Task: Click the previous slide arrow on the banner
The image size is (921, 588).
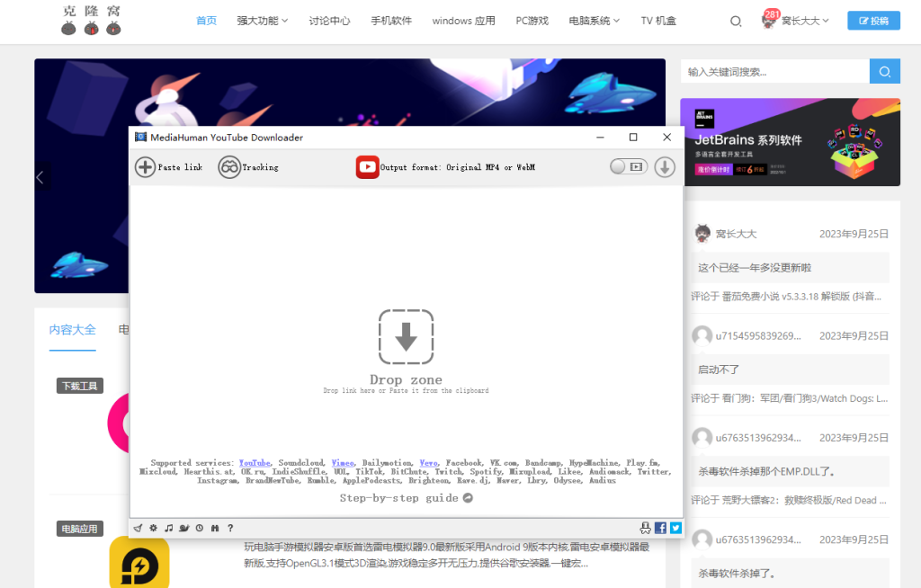Action: [x=40, y=177]
